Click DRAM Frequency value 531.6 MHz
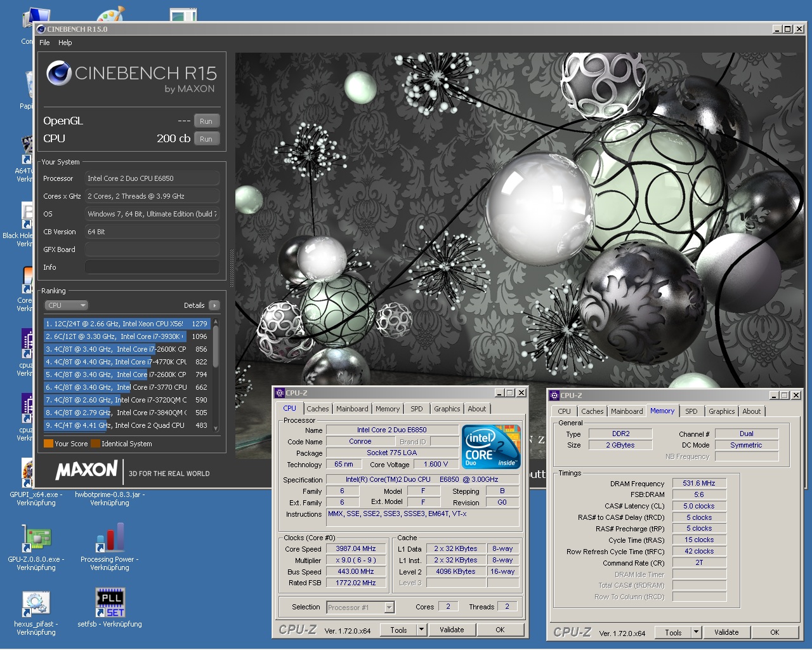Screen dimensions: 812x650 coord(699,483)
